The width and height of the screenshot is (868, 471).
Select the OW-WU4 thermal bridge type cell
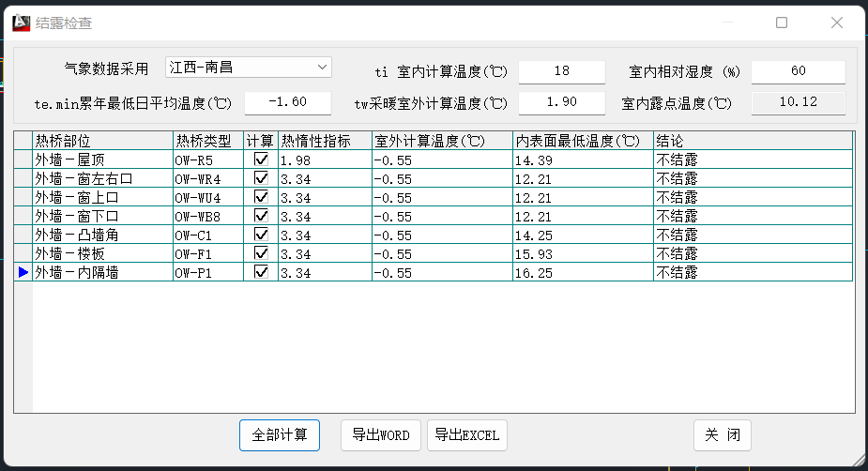207,198
